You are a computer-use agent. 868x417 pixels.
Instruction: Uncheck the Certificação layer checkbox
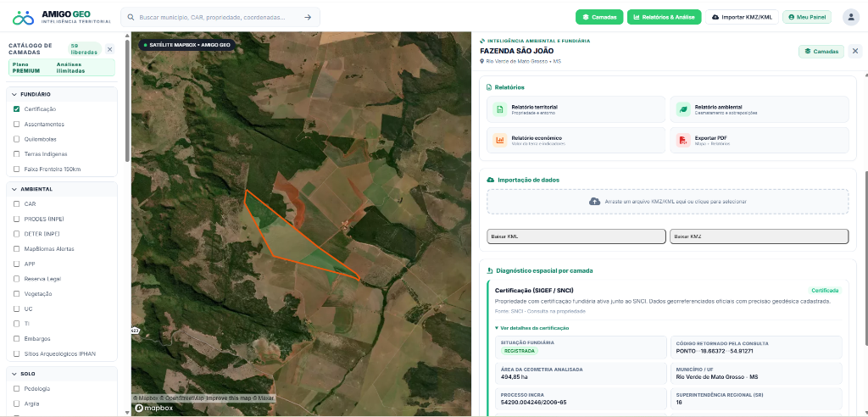(17, 109)
